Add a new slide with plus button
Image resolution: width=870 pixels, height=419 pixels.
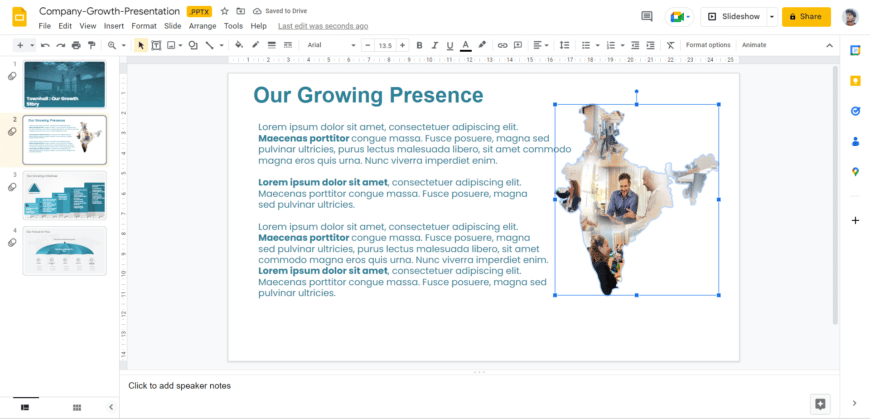(x=21, y=45)
